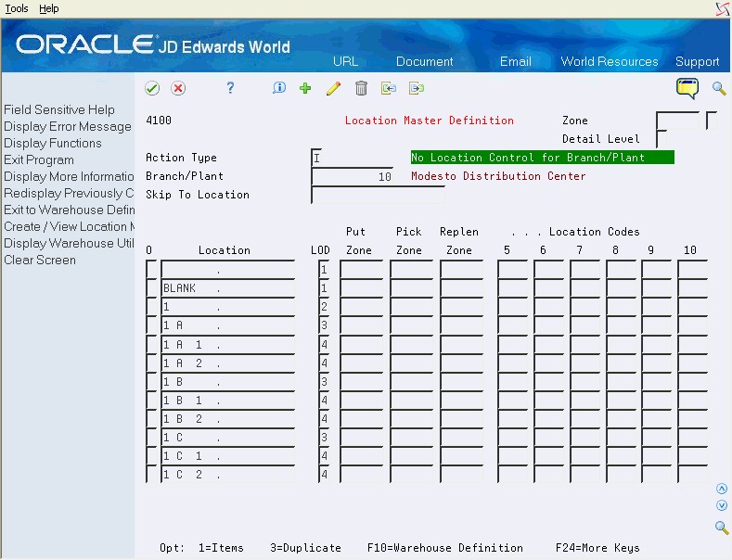Screen dimensions: 732x560
Task: Click Replen Zone field in 1 C row
Action: 462,438
